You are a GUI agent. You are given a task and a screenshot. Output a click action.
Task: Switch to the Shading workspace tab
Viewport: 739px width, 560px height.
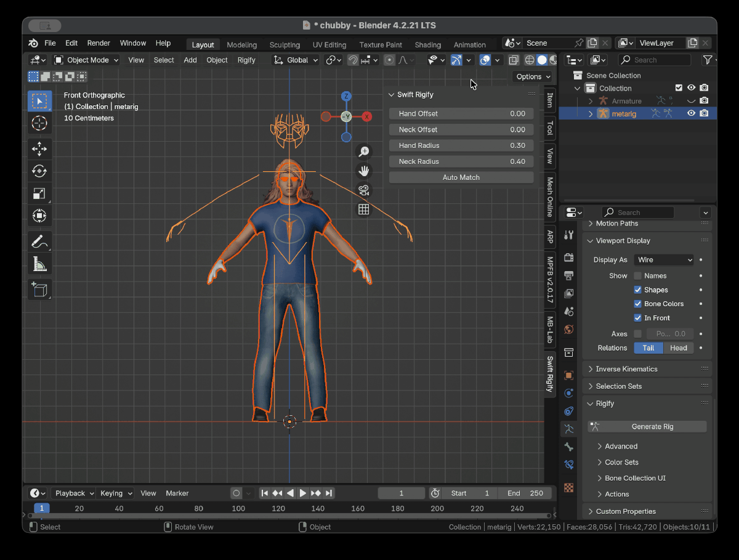[428, 45]
